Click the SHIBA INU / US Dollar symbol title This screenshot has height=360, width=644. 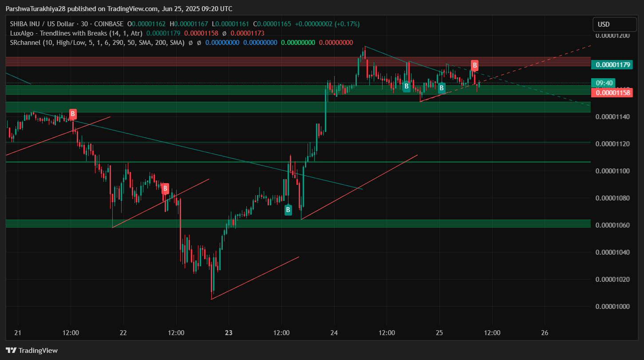click(x=43, y=24)
